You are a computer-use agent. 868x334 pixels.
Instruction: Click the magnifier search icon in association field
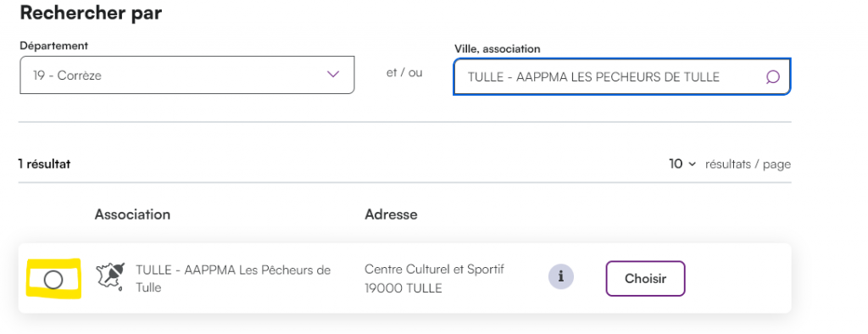tap(772, 77)
